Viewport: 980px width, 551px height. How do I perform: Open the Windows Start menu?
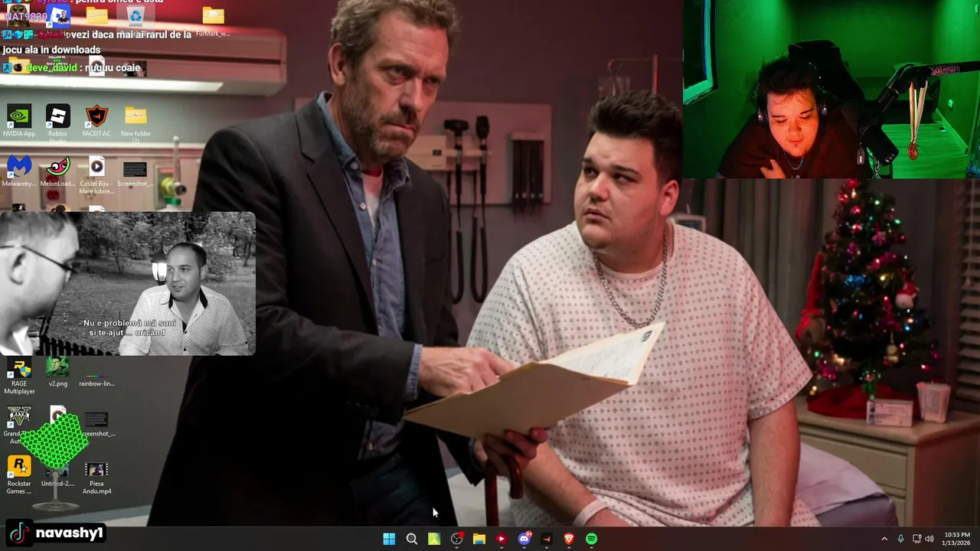coord(389,539)
